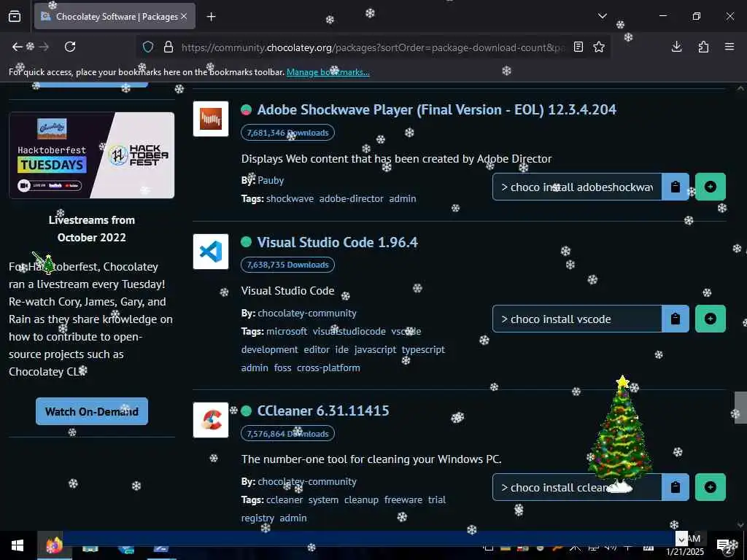The width and height of the screenshot is (747, 560).
Task: Open Firefox's list of recent tabs
Action: pyautogui.click(x=15, y=16)
